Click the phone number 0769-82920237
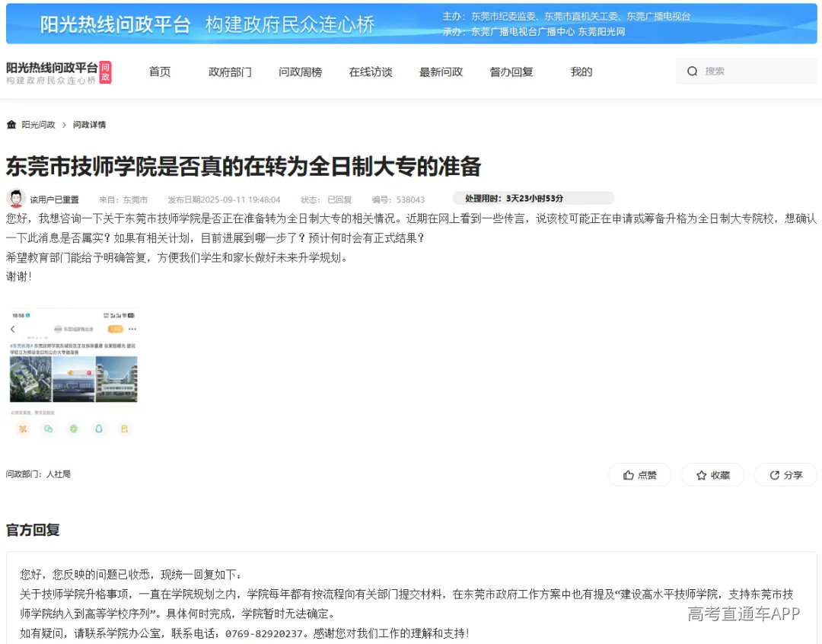822x644 pixels. point(264,633)
